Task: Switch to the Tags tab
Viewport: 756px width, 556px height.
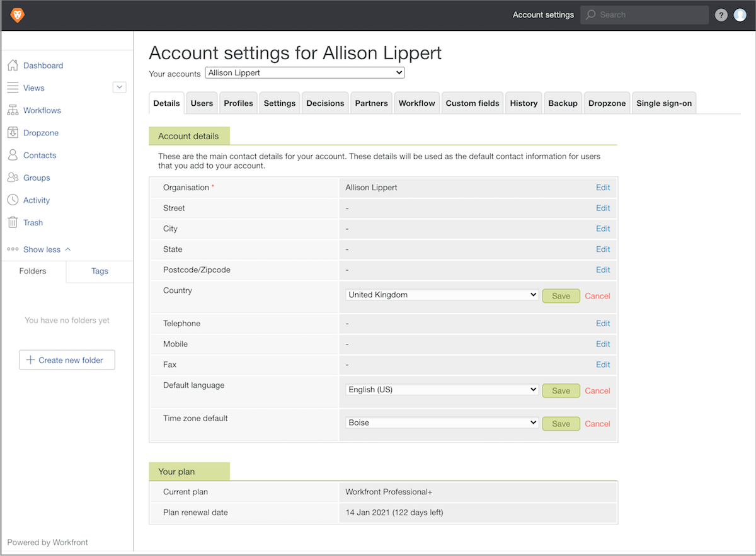Action: tap(100, 271)
